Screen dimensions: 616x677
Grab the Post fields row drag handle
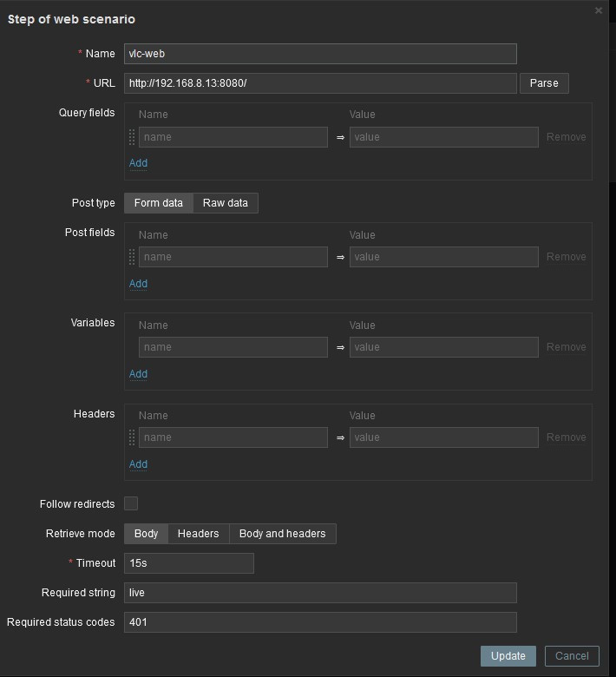coord(132,257)
